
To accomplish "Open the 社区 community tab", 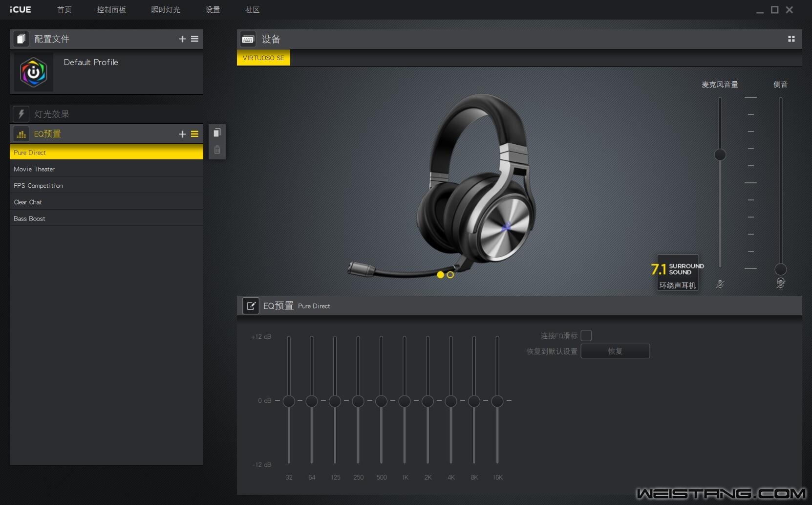I will [x=252, y=10].
